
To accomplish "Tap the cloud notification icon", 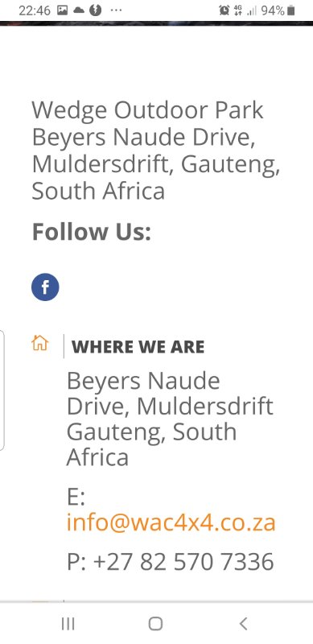I will [79, 10].
